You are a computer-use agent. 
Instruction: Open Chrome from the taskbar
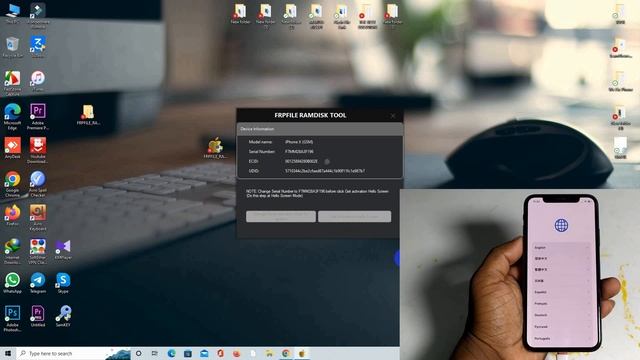(x=286, y=353)
